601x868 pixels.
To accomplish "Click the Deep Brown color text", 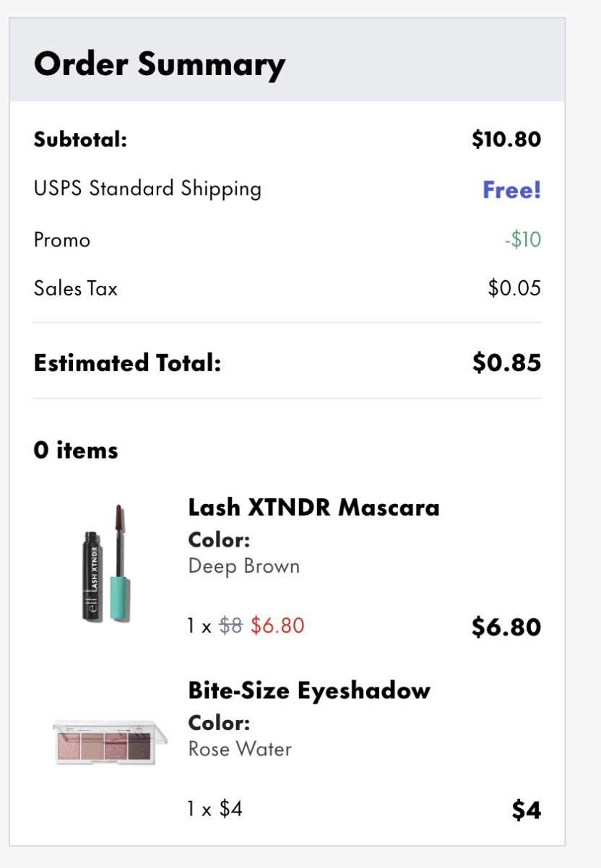I will click(243, 565).
